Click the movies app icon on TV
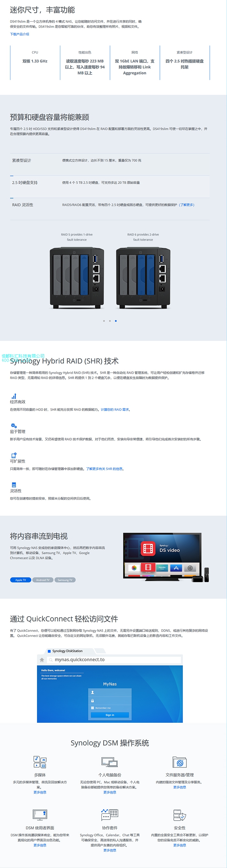Viewport: 227px width, 868px height. pos(162,568)
